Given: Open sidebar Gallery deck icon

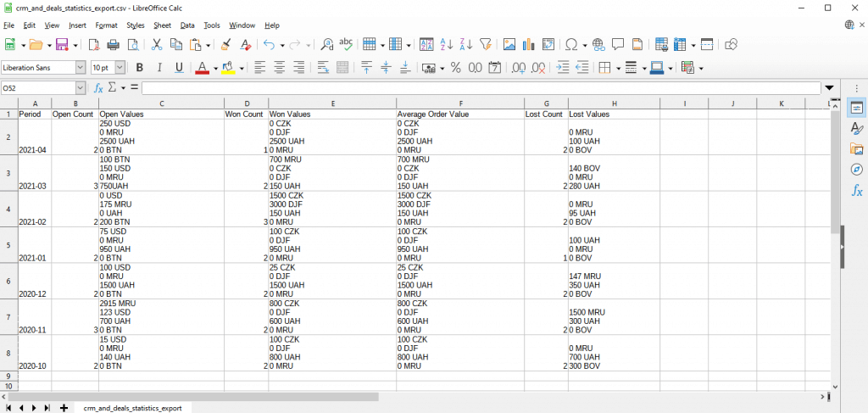Looking at the screenshot, I should (856, 149).
